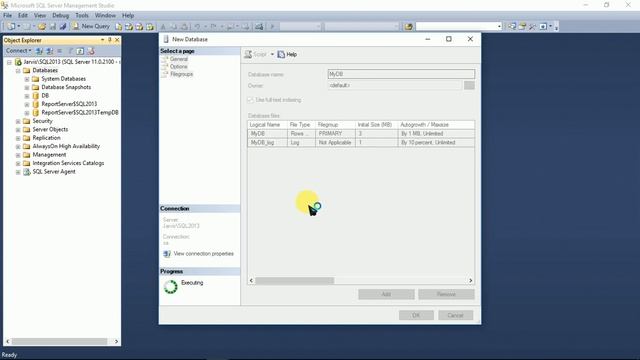Click the Find in Files icon beside the search box
Viewport: 640px width, 360px height.
click(x=409, y=27)
